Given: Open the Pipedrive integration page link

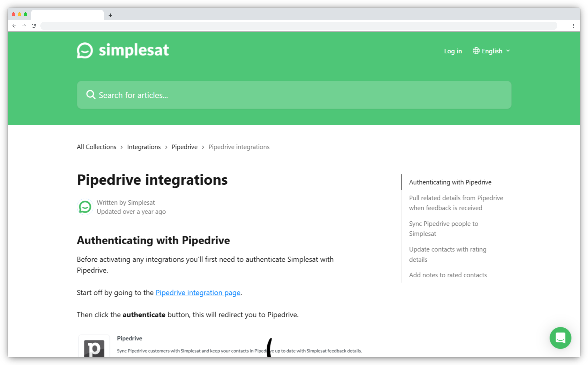Looking at the screenshot, I should [197, 292].
